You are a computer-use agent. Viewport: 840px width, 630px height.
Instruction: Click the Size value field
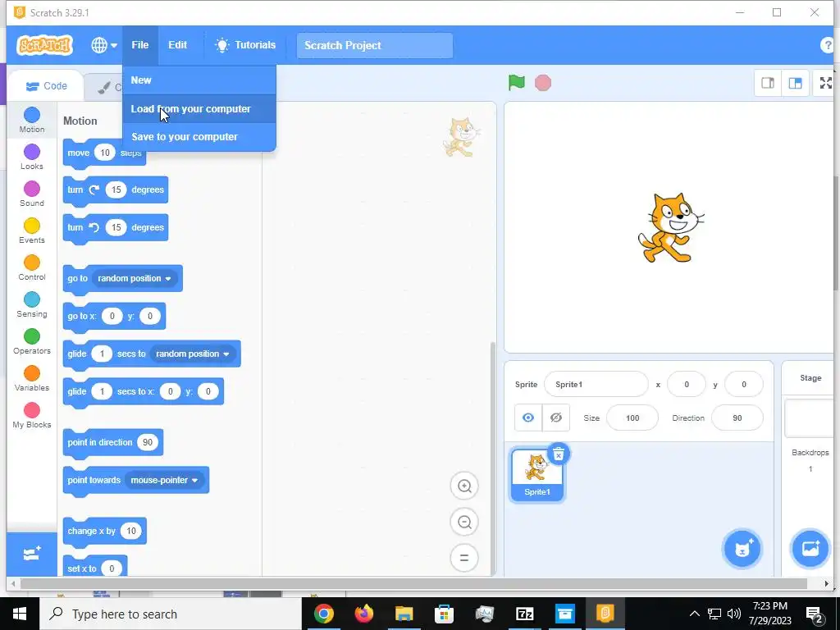click(632, 418)
